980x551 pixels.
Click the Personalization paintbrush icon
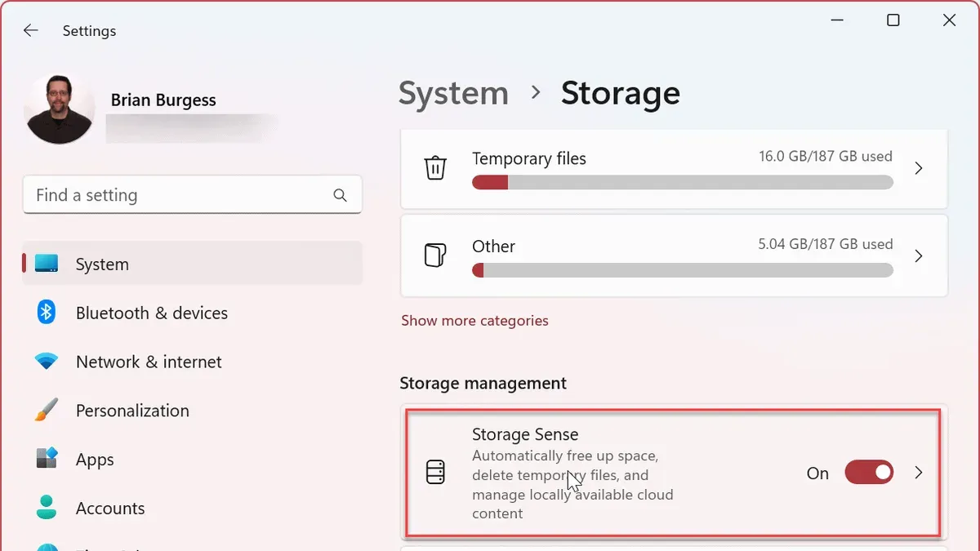47,410
